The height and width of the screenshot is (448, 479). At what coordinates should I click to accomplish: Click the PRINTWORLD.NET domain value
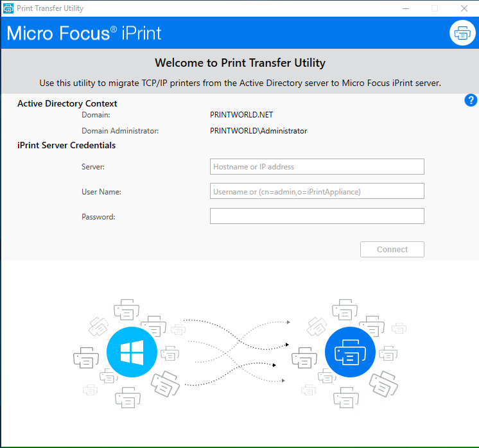(241, 115)
